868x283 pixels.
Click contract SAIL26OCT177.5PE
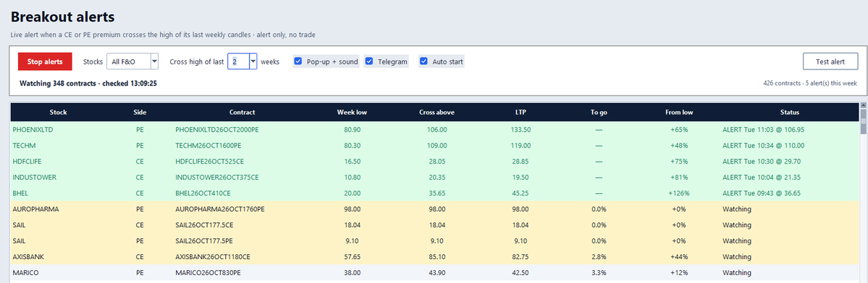[x=205, y=242]
